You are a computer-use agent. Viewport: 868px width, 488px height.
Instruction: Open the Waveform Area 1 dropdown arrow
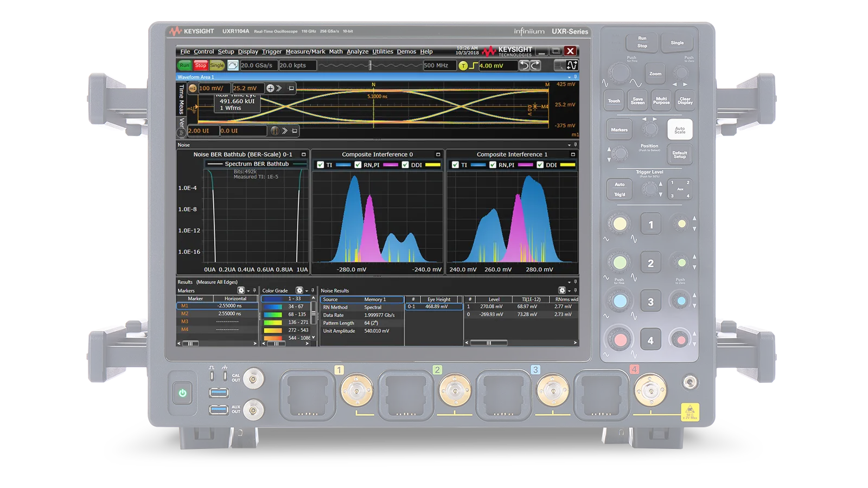(569, 78)
